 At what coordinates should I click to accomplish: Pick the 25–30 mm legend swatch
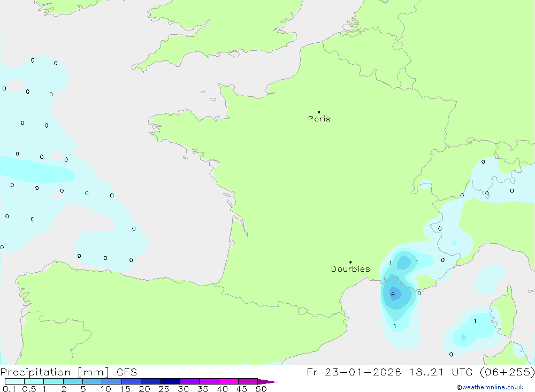click(x=170, y=381)
